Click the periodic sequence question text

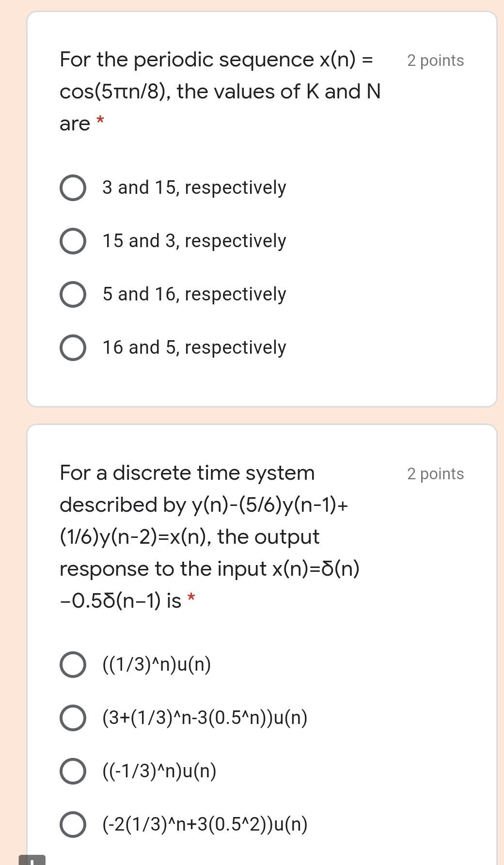coord(220,91)
